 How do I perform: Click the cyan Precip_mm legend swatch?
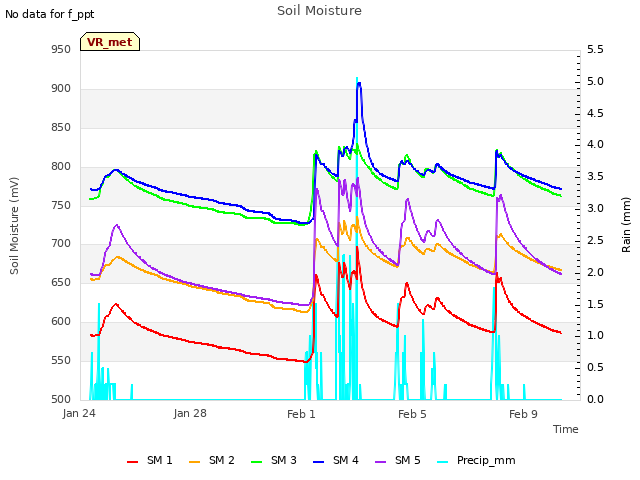[x=443, y=462]
